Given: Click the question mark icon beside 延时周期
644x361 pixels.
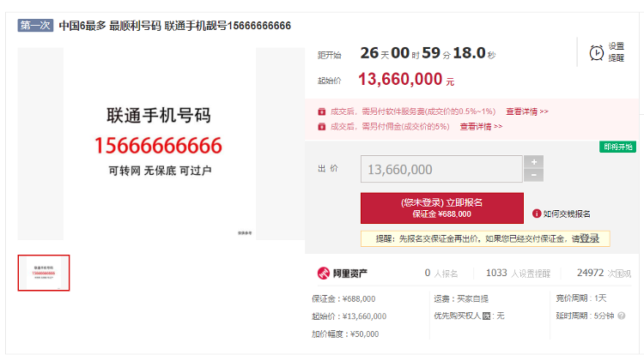Looking at the screenshot, I should (x=622, y=316).
